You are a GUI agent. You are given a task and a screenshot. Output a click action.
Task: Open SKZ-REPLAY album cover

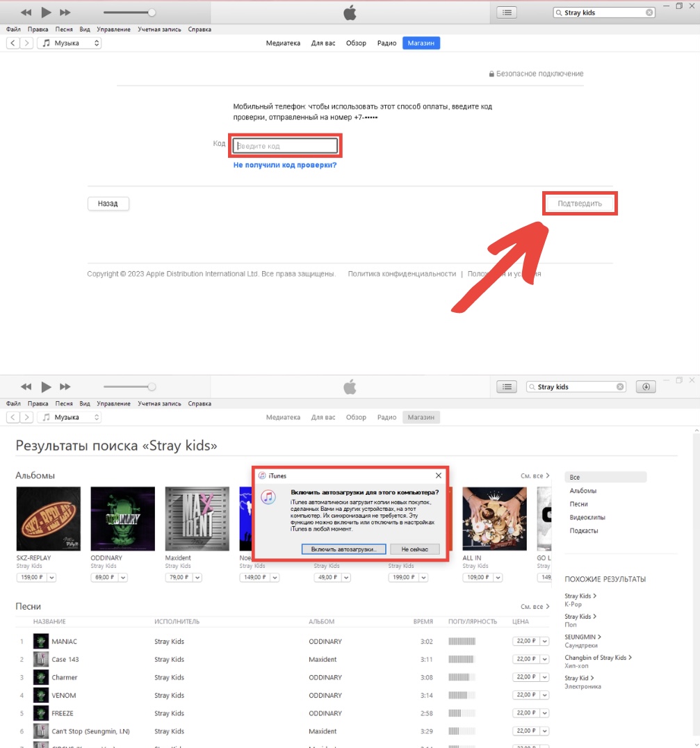coord(48,519)
